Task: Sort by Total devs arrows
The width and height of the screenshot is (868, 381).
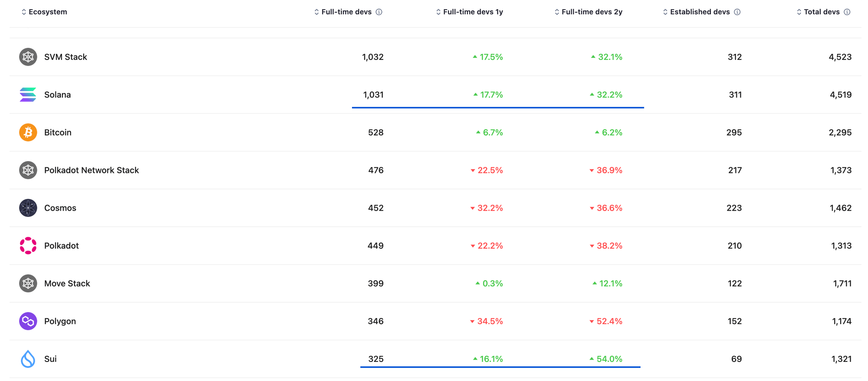Action: pyautogui.click(x=799, y=12)
